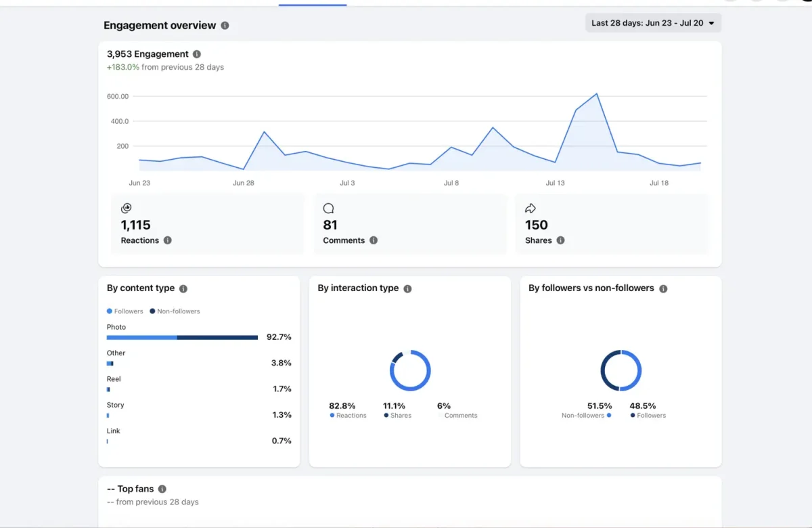Image resolution: width=812 pixels, height=528 pixels.
Task: Click the highest peak of the engagement line chart
Action: [x=596, y=94]
